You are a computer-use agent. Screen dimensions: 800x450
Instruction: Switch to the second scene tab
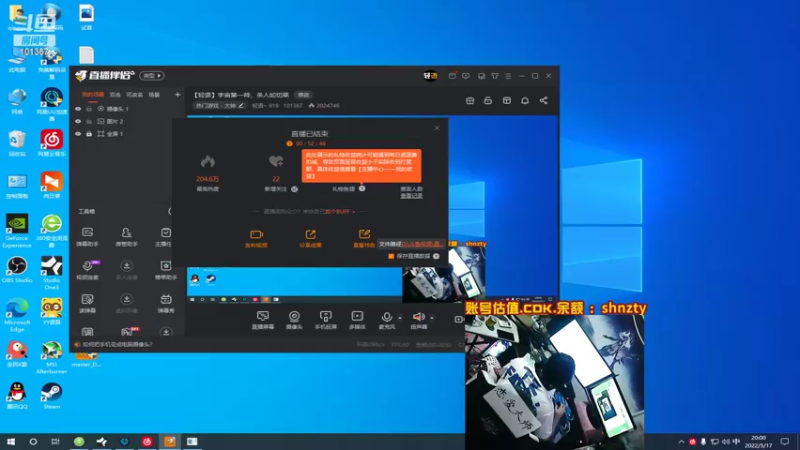coord(115,95)
